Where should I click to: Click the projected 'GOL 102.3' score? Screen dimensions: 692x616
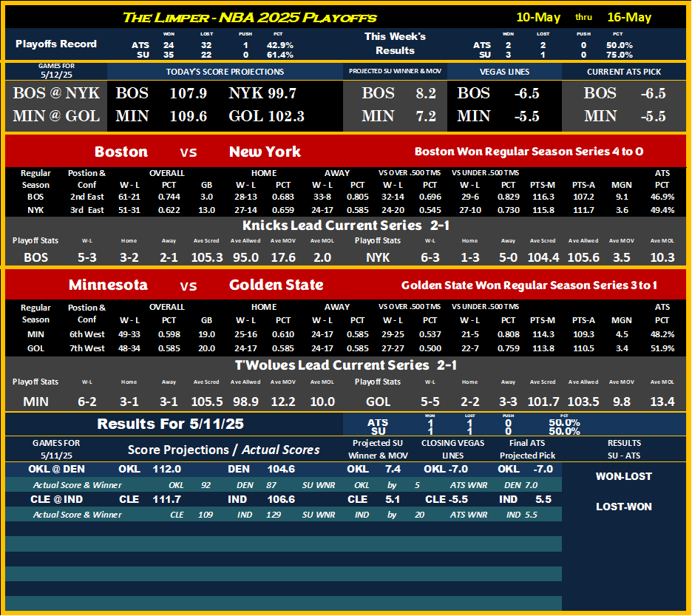coord(267,116)
